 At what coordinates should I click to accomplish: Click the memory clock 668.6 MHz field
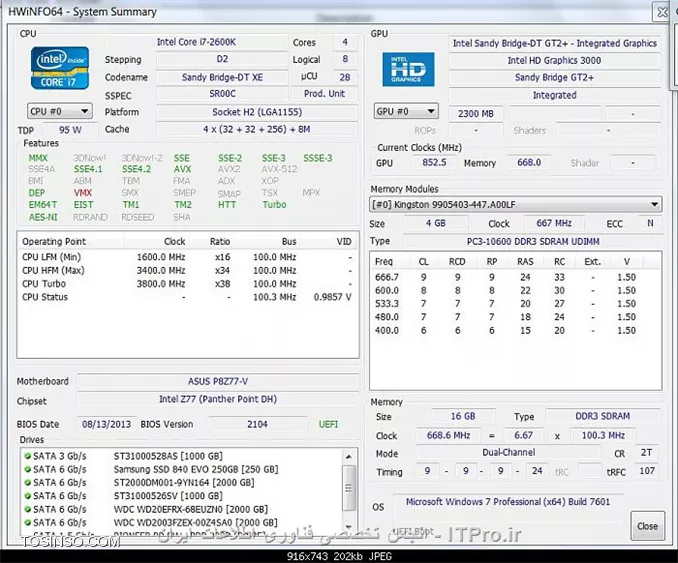pos(448,435)
